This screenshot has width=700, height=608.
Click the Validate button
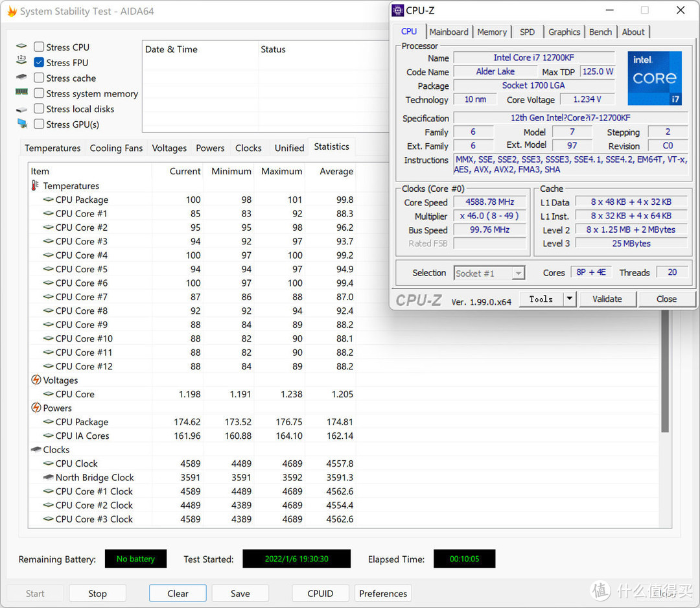[x=607, y=299]
